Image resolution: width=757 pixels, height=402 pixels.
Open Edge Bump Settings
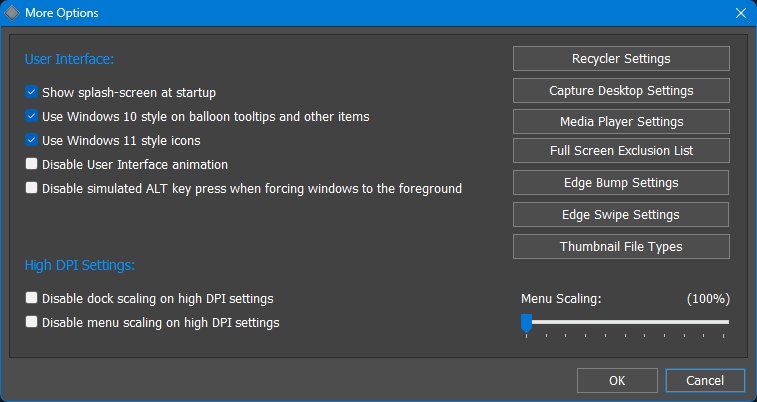(x=621, y=182)
